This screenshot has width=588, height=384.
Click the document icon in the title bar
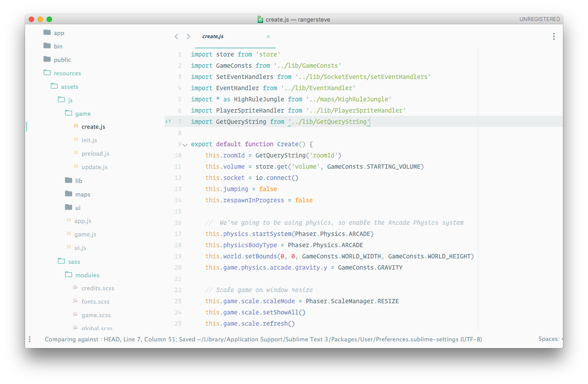260,19
